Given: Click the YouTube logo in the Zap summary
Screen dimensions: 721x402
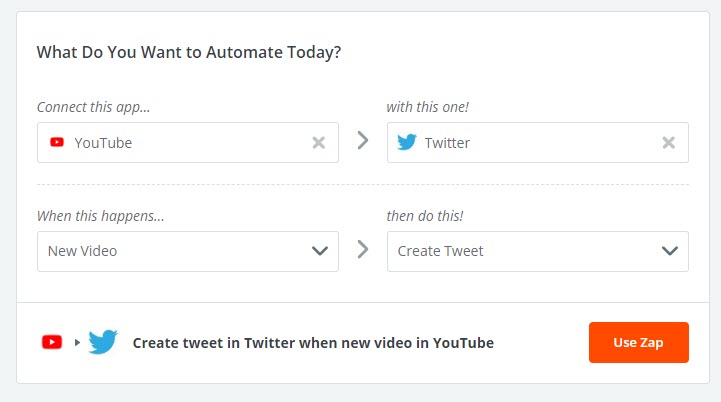Looking at the screenshot, I should 53,342.
